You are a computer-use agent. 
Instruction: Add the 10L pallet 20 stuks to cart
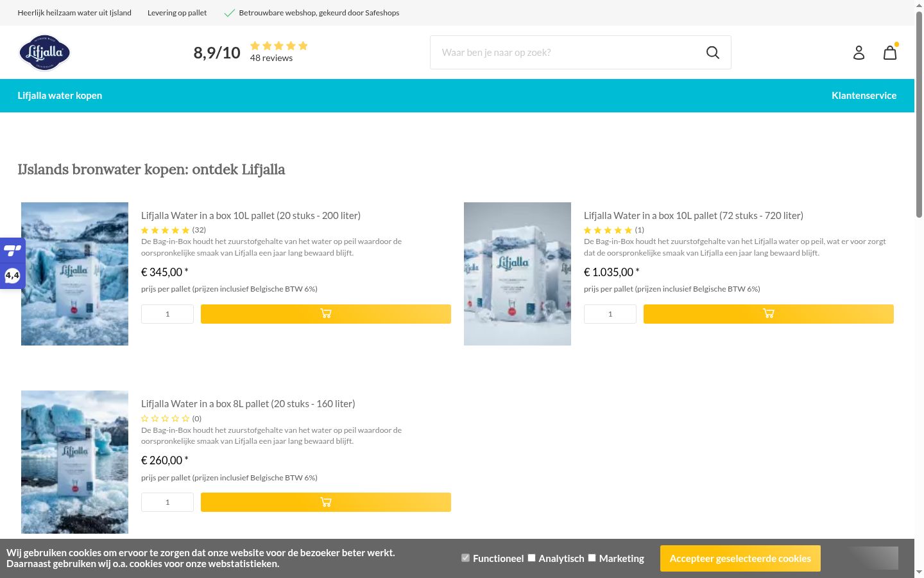tap(326, 314)
